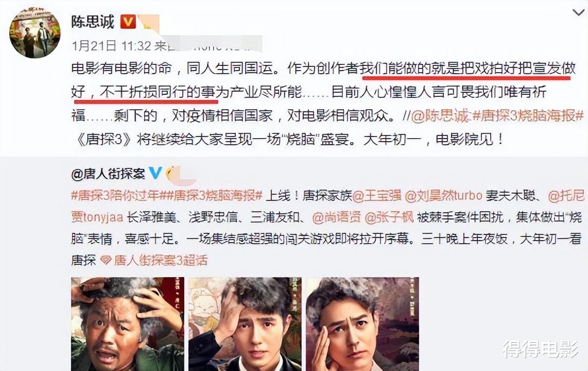View the third poster thumbnail on the right
This screenshot has width=588, height=371.
tap(362, 324)
